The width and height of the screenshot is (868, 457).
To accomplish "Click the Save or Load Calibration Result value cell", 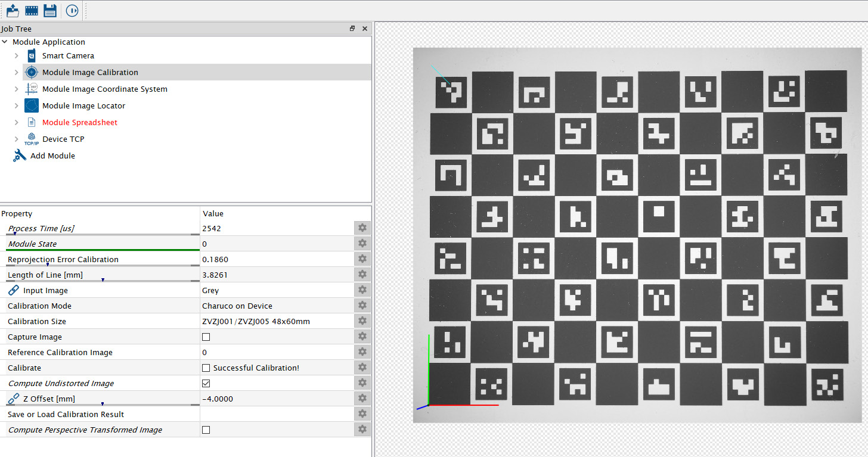I will tap(277, 414).
